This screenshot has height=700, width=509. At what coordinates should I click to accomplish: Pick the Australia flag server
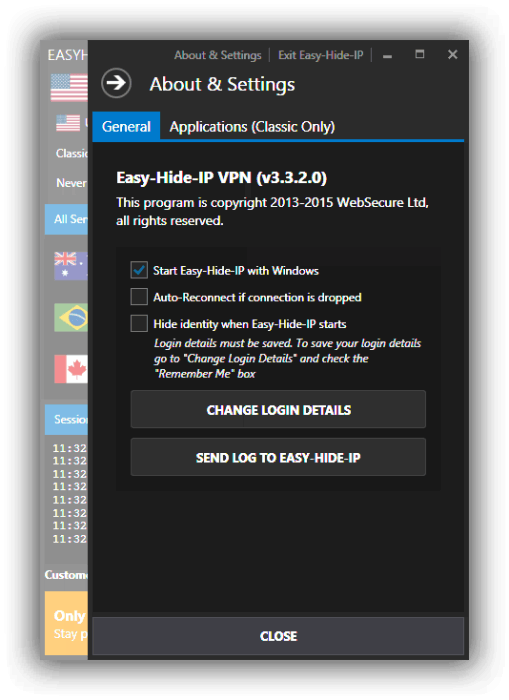tap(71, 266)
